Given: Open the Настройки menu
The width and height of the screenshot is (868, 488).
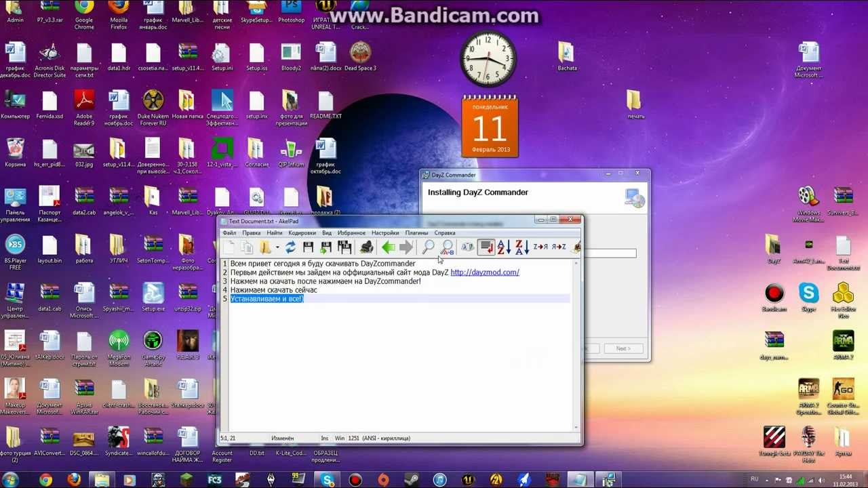Looking at the screenshot, I should click(x=385, y=232).
